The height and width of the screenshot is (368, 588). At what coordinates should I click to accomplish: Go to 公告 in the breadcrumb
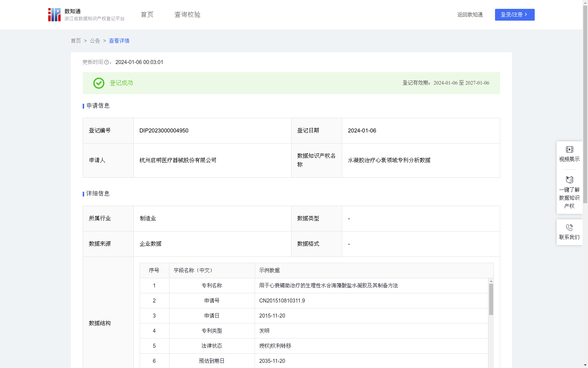coord(95,41)
